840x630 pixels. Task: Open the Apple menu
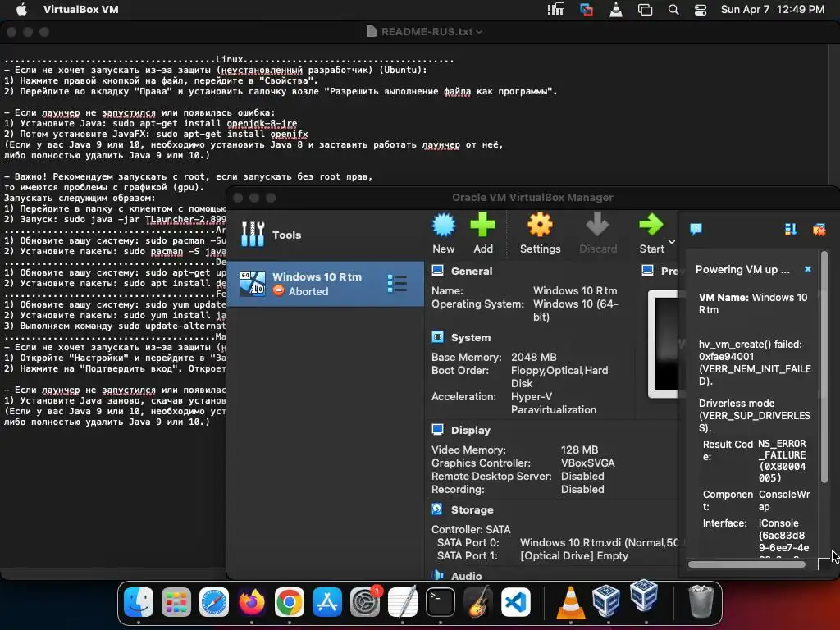(x=21, y=10)
